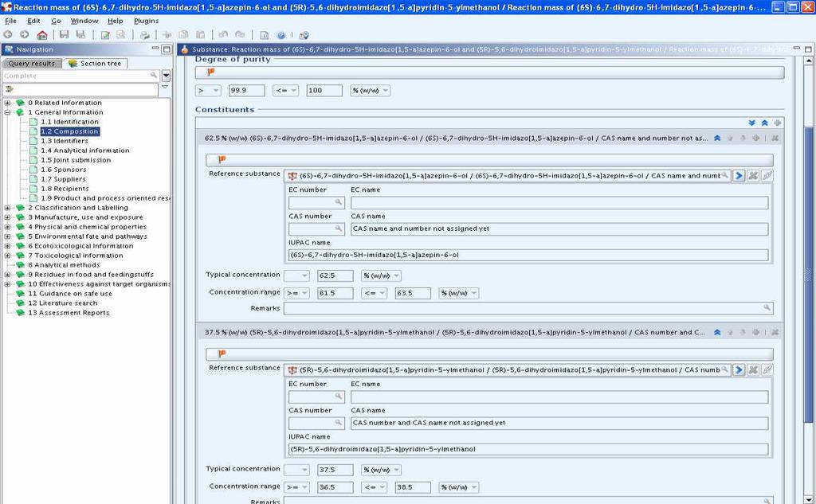Open 62.5 typical concentration unit dropdown
This screenshot has height=504, width=816.
click(397, 275)
